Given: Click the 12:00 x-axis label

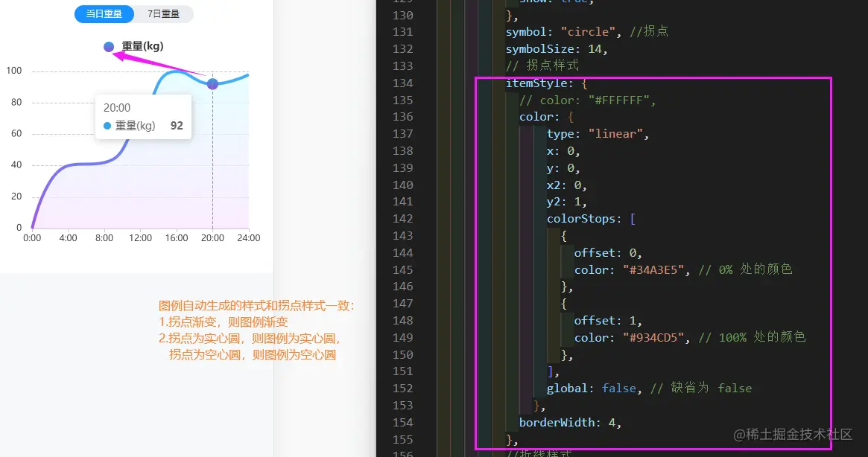Looking at the screenshot, I should coord(140,238).
